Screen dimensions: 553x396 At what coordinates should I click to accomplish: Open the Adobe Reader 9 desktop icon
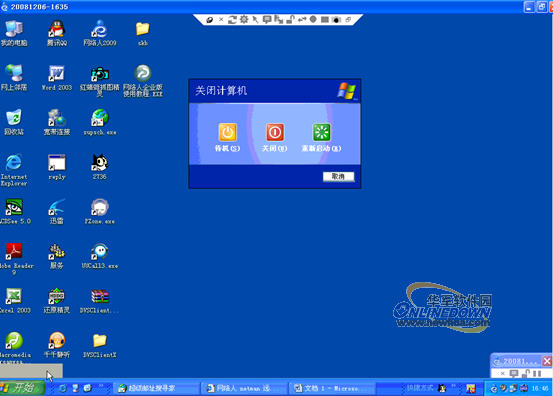(x=15, y=258)
